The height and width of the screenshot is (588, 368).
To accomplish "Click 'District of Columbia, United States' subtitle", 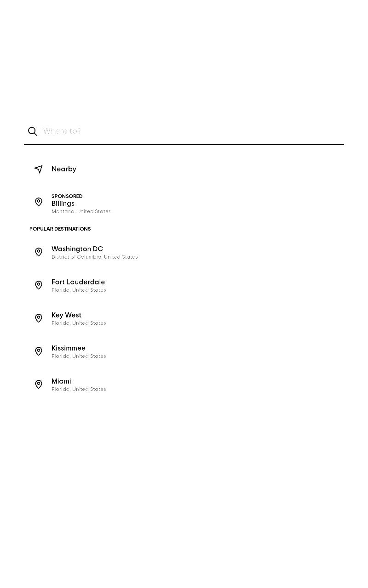I will tap(95, 257).
